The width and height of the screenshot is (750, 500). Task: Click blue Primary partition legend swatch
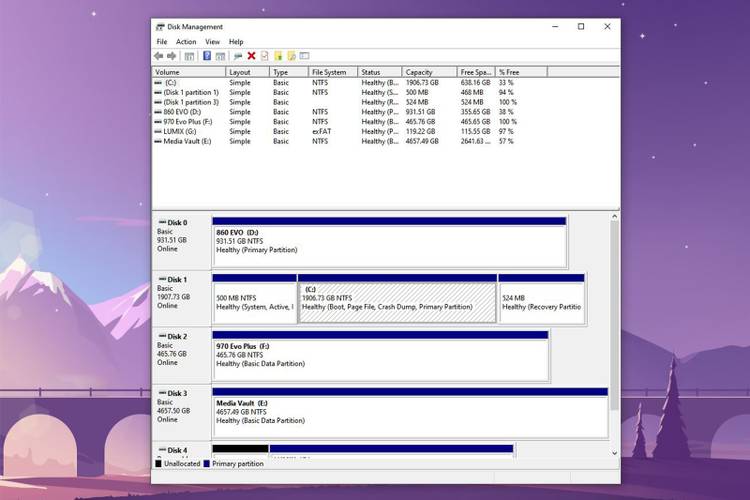pos(207,464)
